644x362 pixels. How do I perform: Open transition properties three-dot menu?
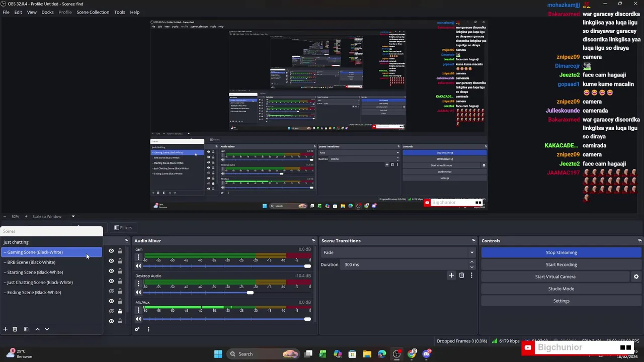[471, 276]
